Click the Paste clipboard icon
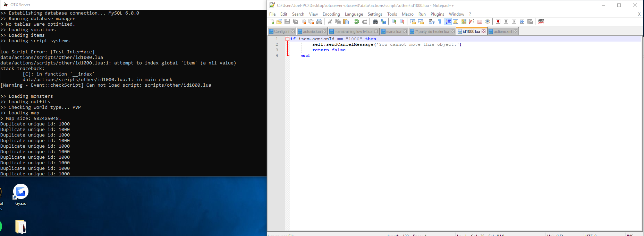The image size is (644, 236). pyautogui.click(x=346, y=21)
